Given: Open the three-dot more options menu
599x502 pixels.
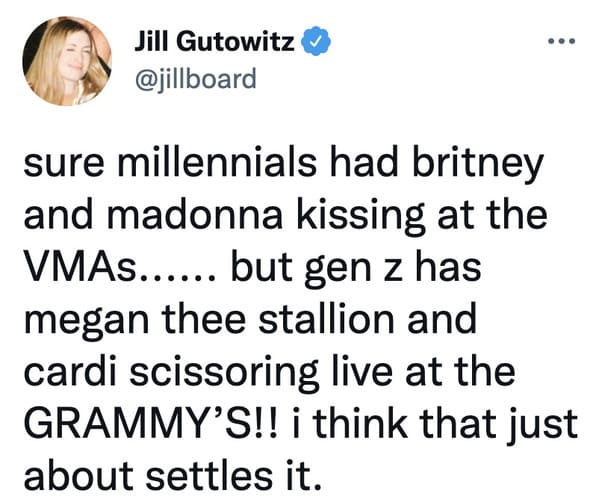Looking at the screenshot, I should (561, 41).
